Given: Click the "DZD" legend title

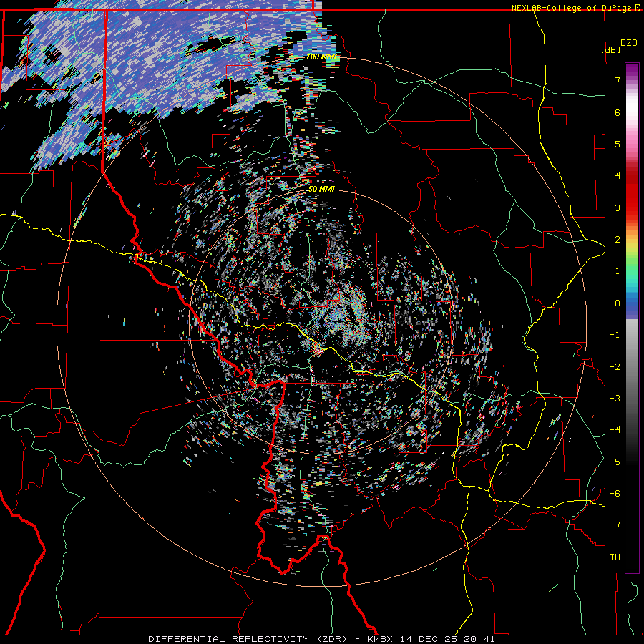Looking at the screenshot, I should tap(628, 43).
